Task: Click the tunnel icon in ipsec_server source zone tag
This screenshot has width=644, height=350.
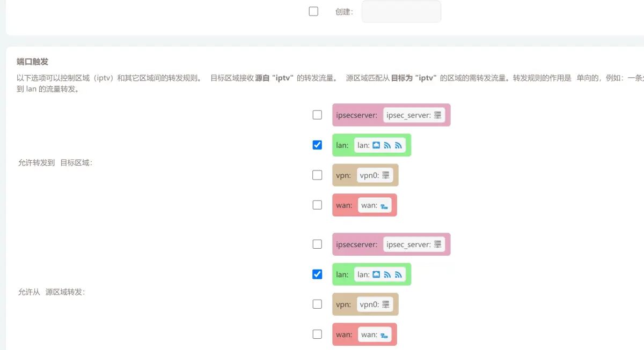Action: pyautogui.click(x=437, y=244)
